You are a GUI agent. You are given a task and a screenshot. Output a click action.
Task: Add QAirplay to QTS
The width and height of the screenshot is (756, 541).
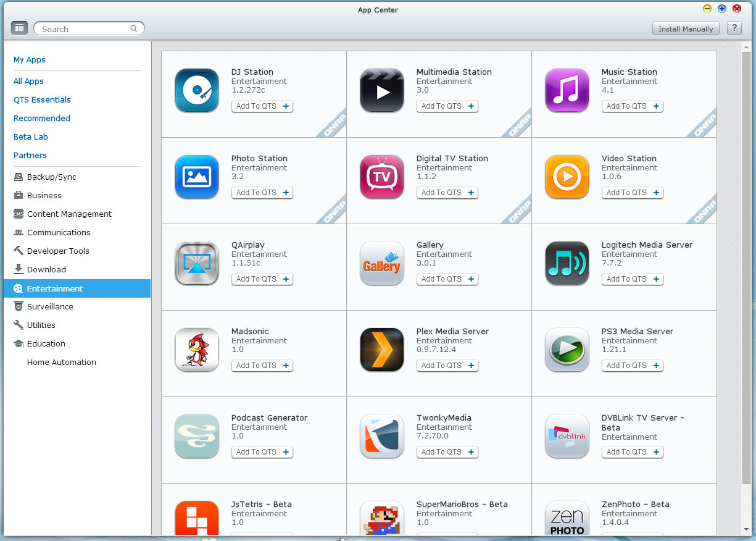pos(262,279)
